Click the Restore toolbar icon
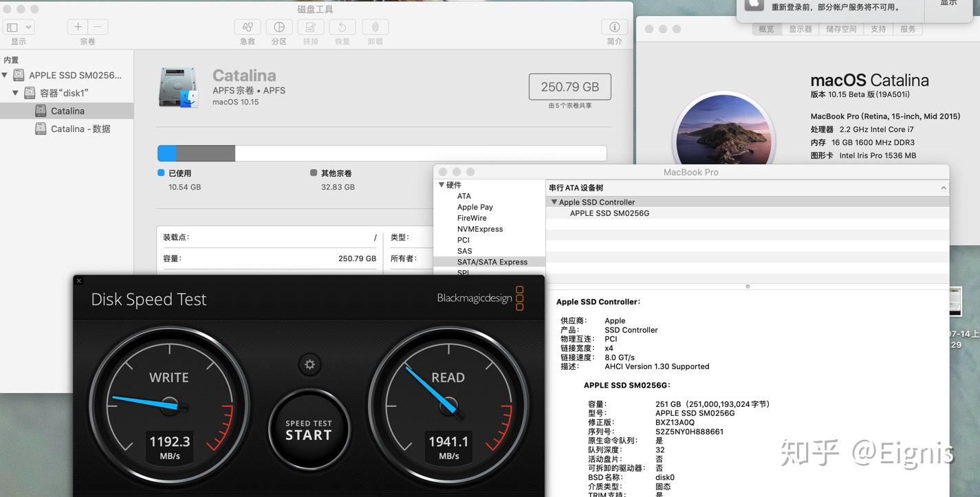This screenshot has width=980, height=497. coord(342,27)
